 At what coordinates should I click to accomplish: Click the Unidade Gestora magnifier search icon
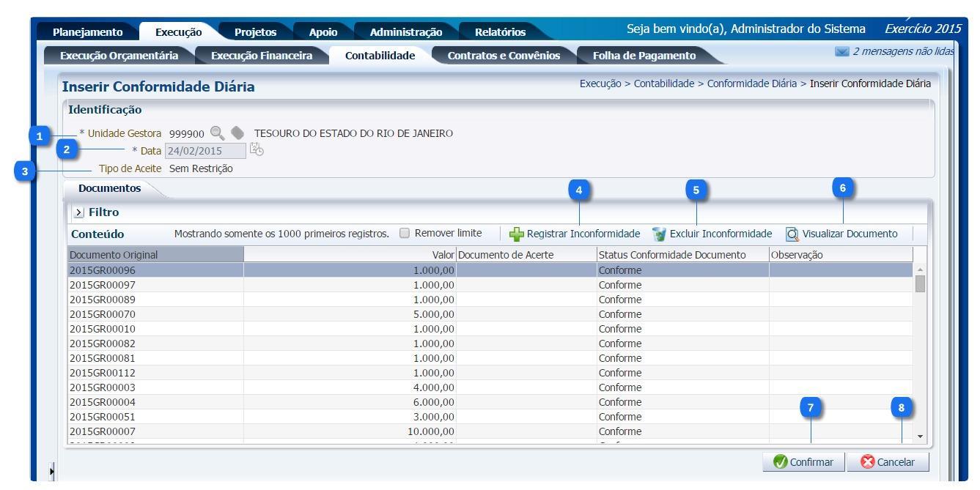tap(216, 133)
